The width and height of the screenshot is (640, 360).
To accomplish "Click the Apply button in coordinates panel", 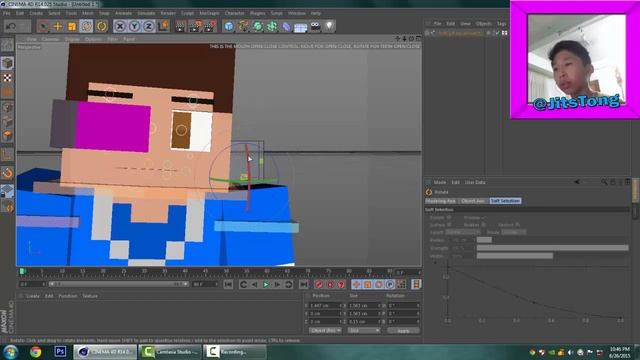I will pyautogui.click(x=403, y=330).
